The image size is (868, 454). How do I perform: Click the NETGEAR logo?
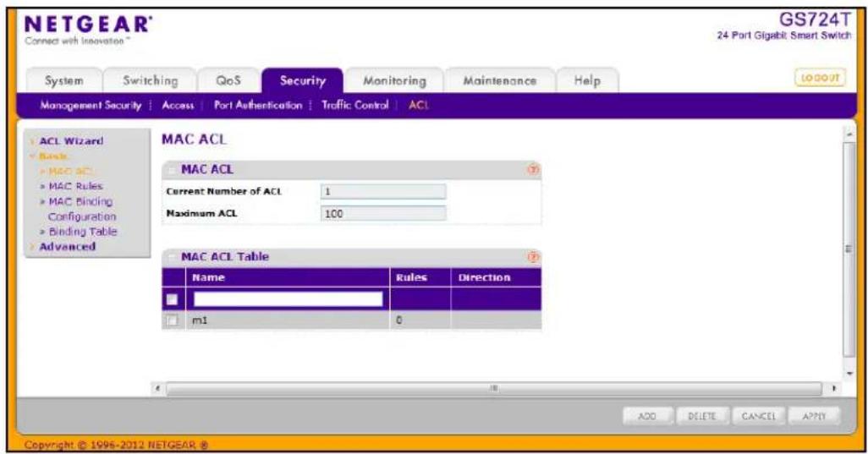[x=88, y=25]
